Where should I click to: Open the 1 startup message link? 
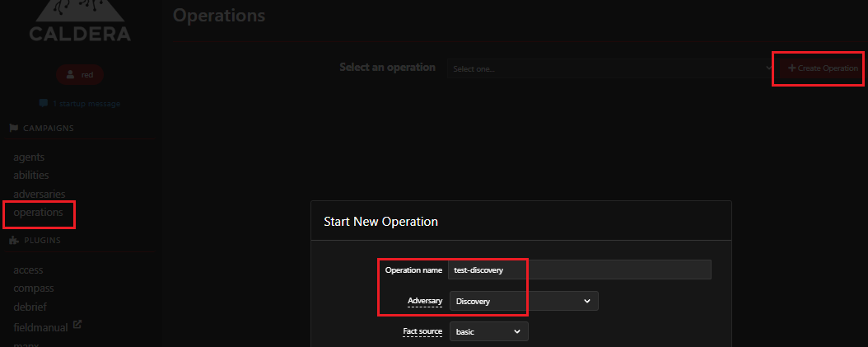(86, 104)
